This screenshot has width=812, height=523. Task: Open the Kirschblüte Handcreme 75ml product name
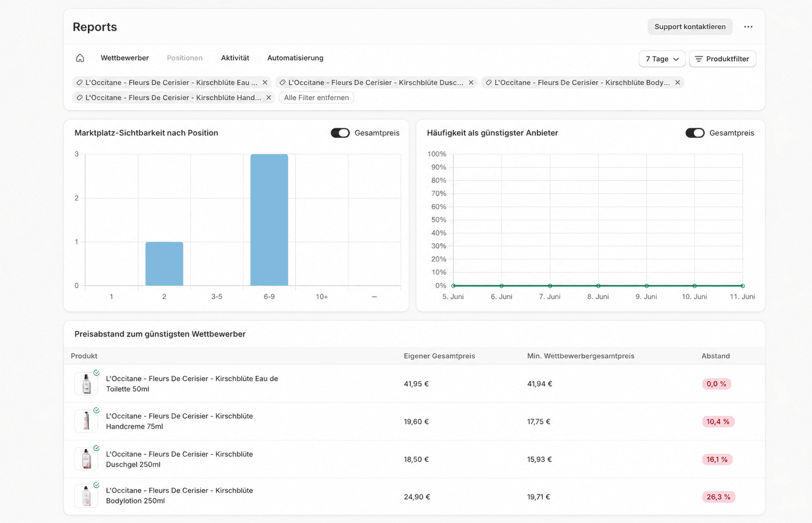click(179, 421)
